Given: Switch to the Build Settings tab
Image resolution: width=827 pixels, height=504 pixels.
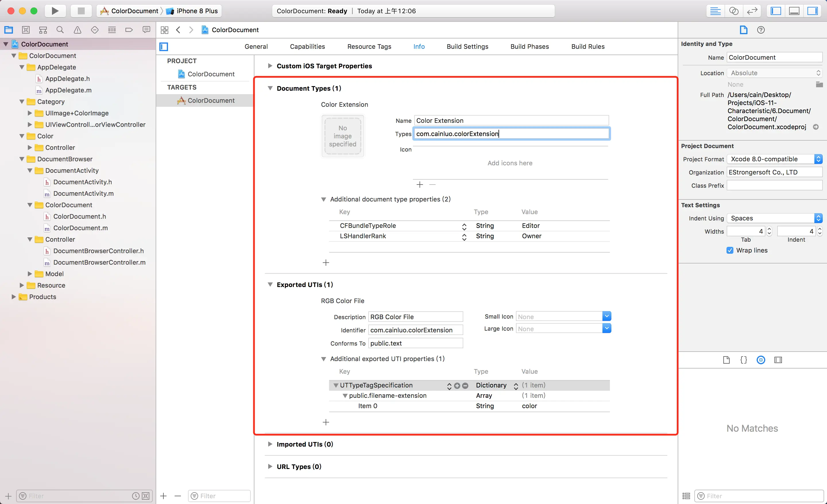Looking at the screenshot, I should (x=467, y=47).
